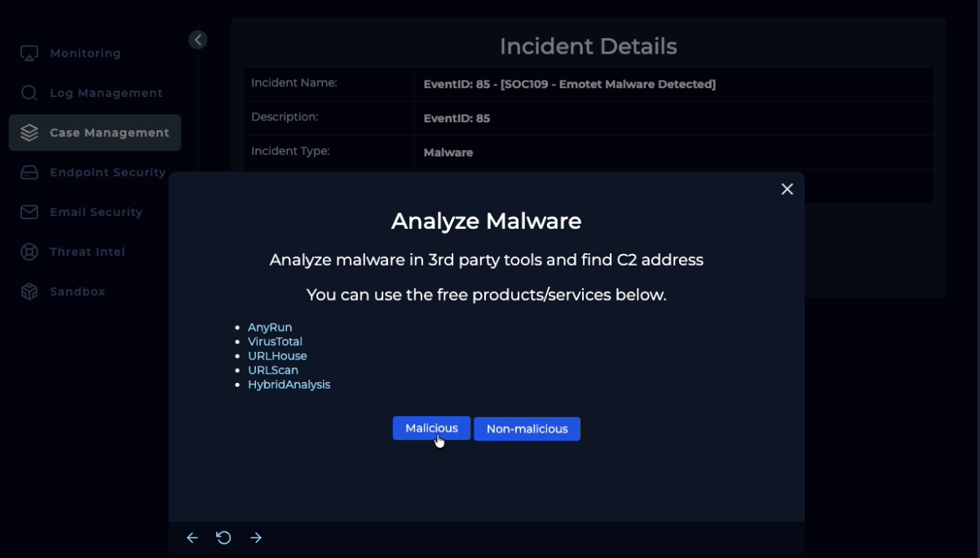This screenshot has height=558, width=980.
Task: Click the Monitoring icon in sidebar
Action: coord(29,54)
